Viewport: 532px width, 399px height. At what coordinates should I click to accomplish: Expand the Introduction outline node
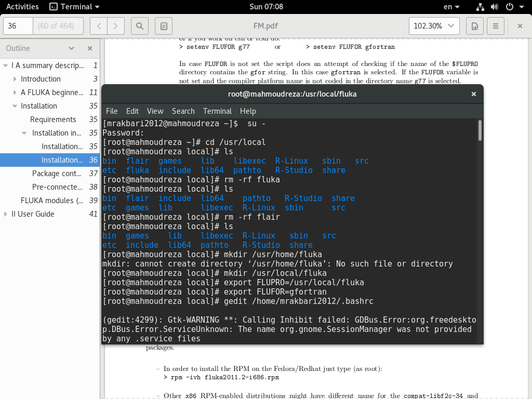[x=15, y=79]
